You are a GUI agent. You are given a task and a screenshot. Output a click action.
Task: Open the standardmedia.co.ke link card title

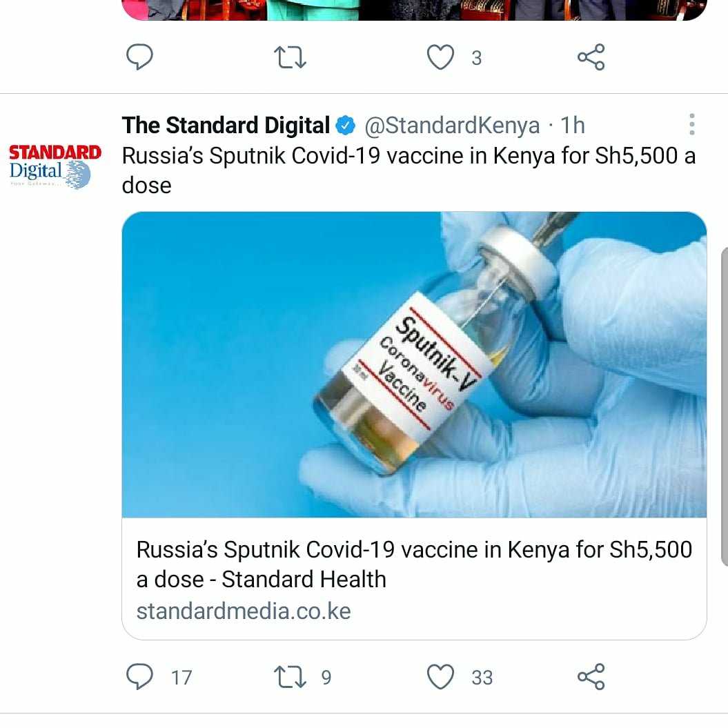(414, 564)
